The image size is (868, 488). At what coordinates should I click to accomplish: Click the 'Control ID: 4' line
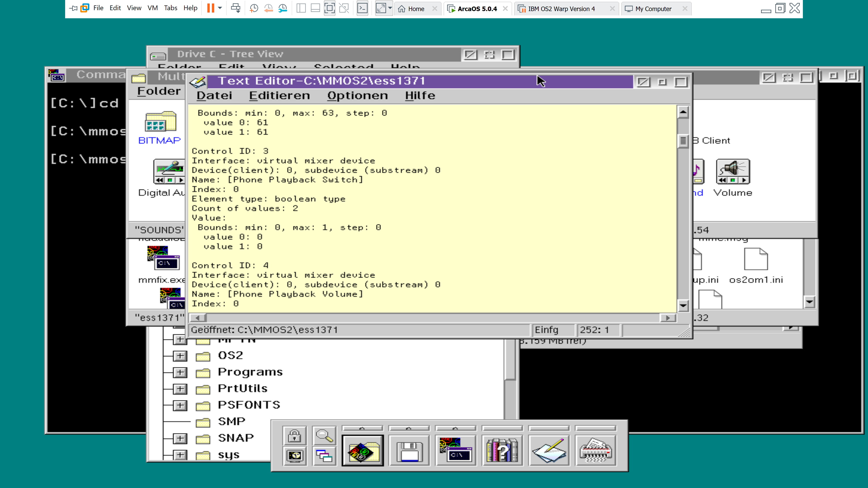click(x=230, y=265)
